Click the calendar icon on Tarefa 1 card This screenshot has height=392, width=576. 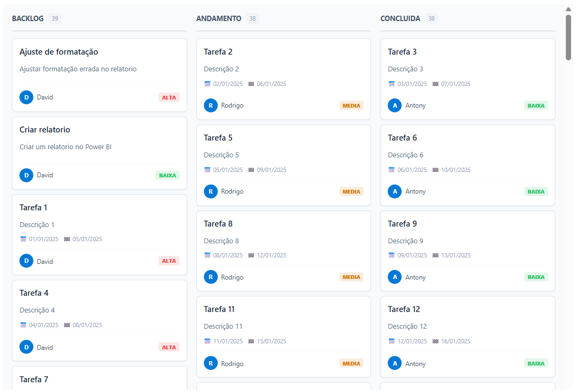(23, 239)
